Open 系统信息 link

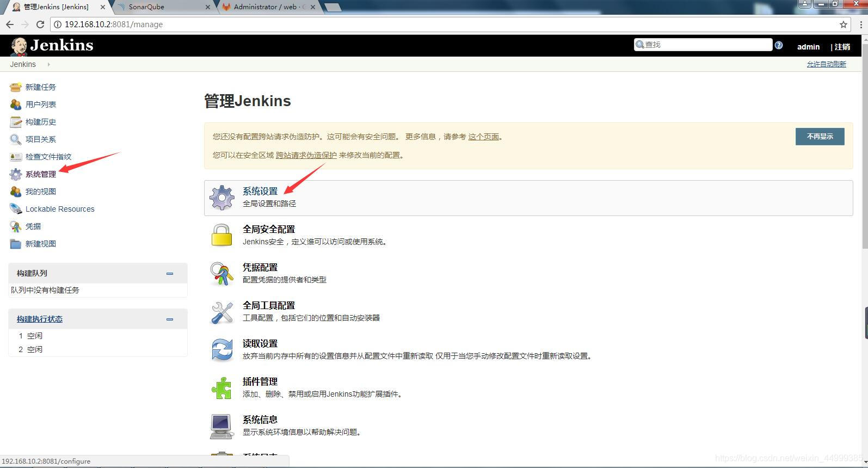click(260, 420)
